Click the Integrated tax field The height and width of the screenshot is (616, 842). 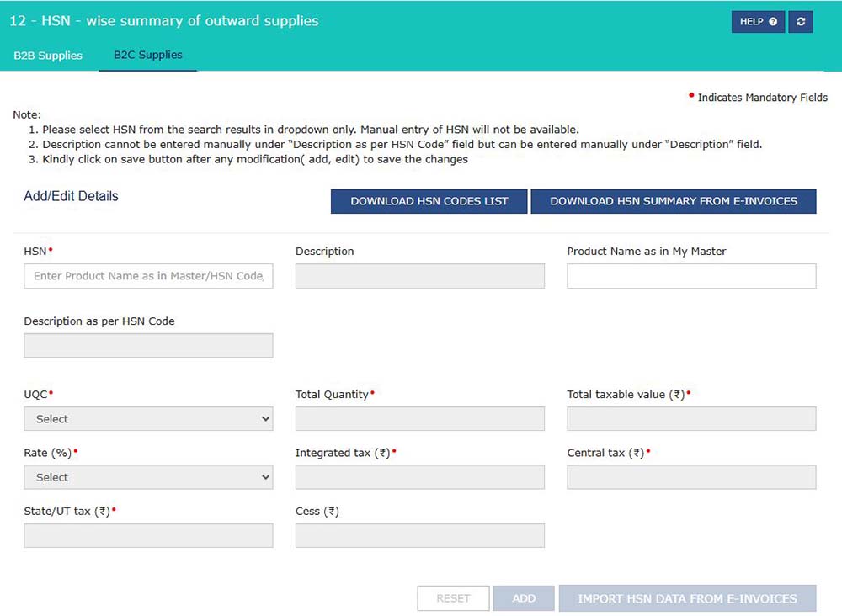[x=419, y=477]
